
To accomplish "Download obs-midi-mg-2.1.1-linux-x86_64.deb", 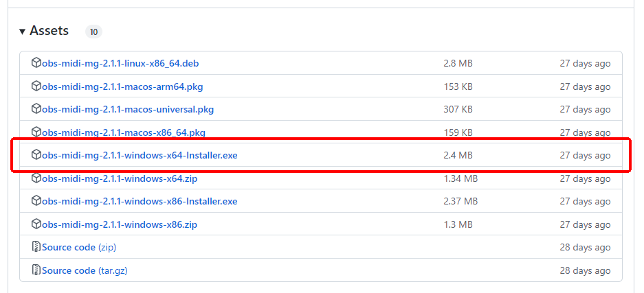I will [120, 64].
